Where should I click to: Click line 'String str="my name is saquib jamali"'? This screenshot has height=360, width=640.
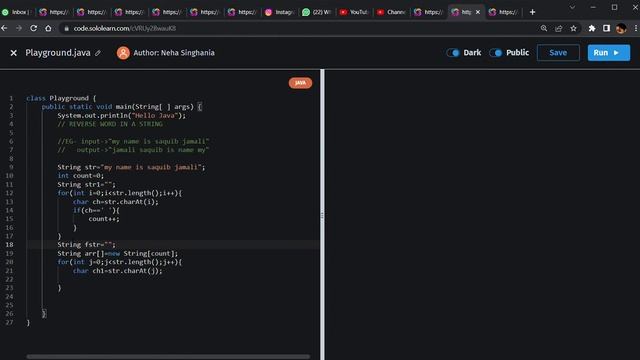tap(131, 167)
